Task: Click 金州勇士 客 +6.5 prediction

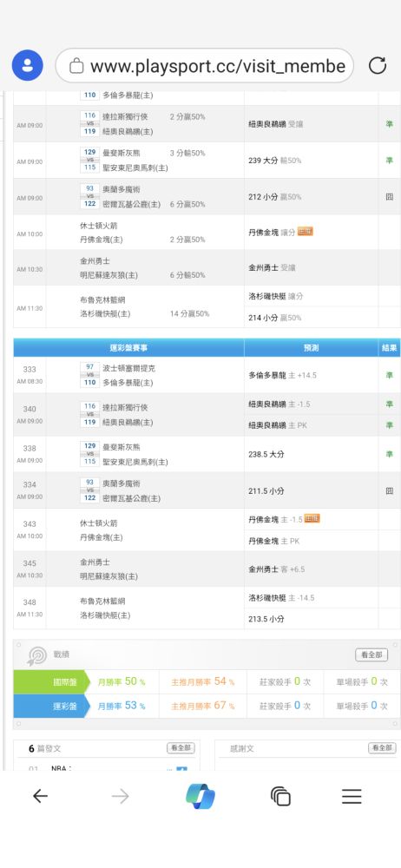Action: [x=276, y=569]
